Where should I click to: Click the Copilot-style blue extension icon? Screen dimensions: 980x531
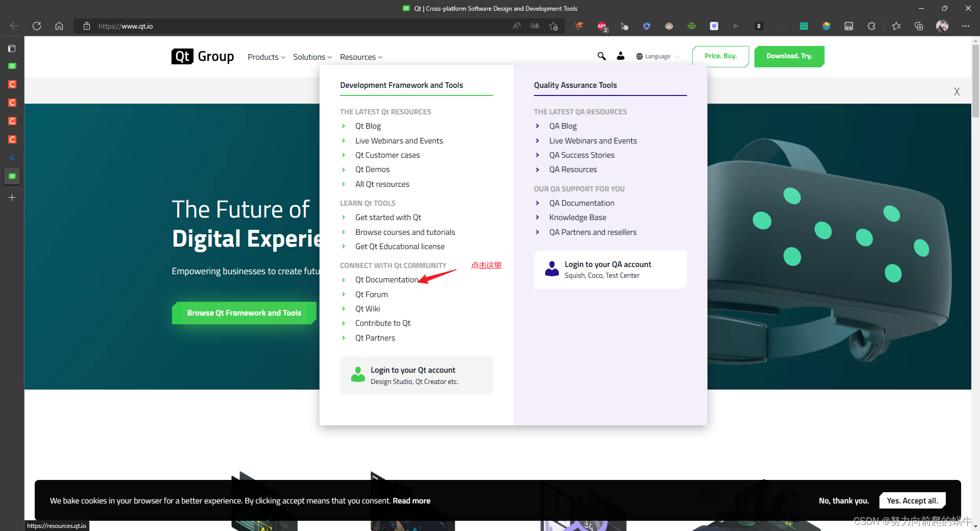coord(647,26)
